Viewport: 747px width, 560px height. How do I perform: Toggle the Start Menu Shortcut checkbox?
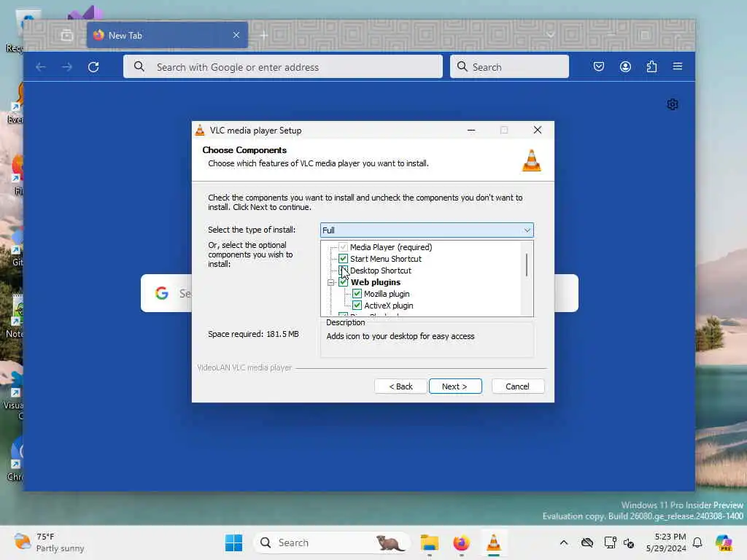[343, 259]
